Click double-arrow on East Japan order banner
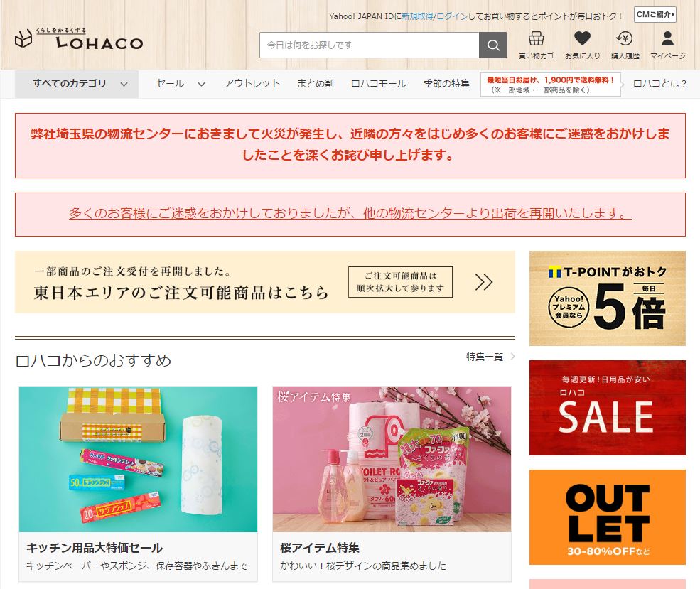The width and height of the screenshot is (700, 589). point(483,282)
